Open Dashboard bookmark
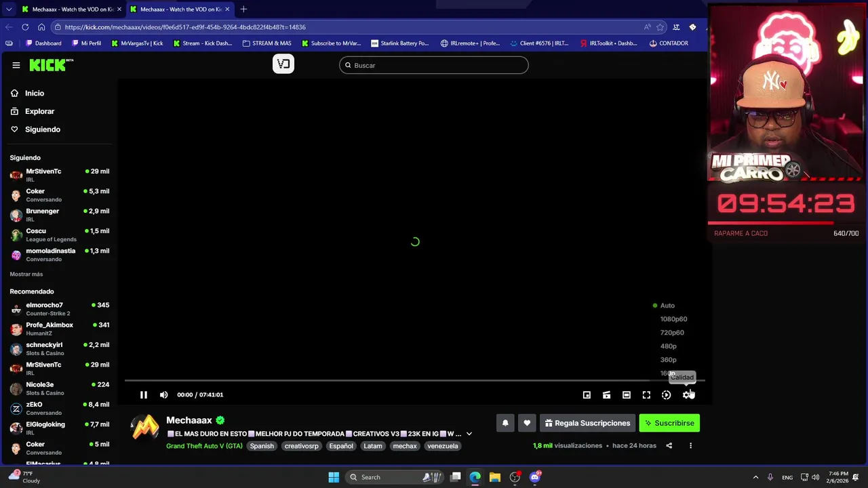The image size is (868, 488). pyautogui.click(x=43, y=43)
